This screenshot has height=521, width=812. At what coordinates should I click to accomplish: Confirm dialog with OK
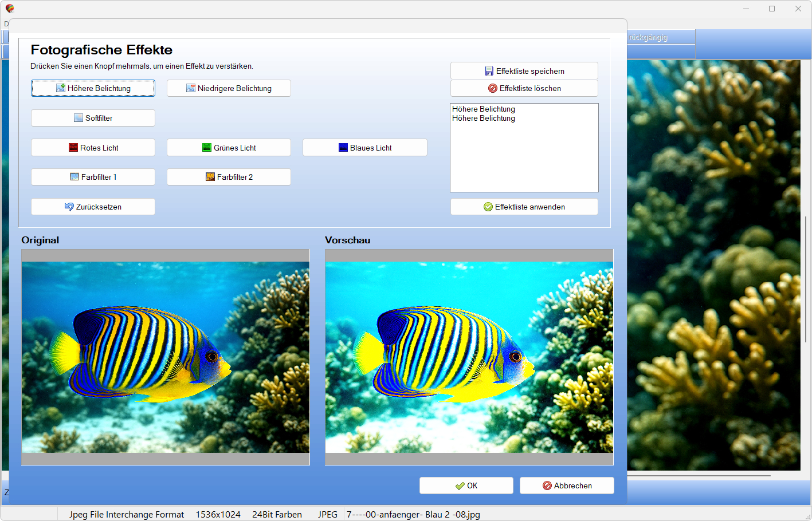(x=466, y=486)
